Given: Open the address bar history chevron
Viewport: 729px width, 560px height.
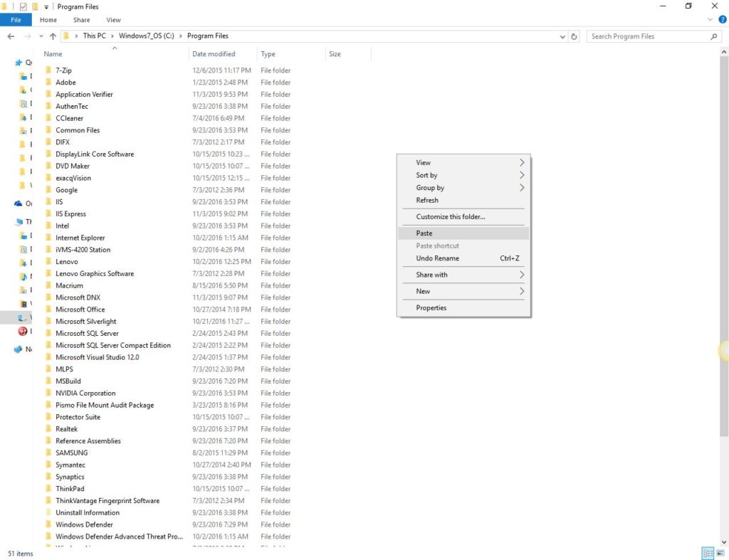Looking at the screenshot, I should pos(562,36).
